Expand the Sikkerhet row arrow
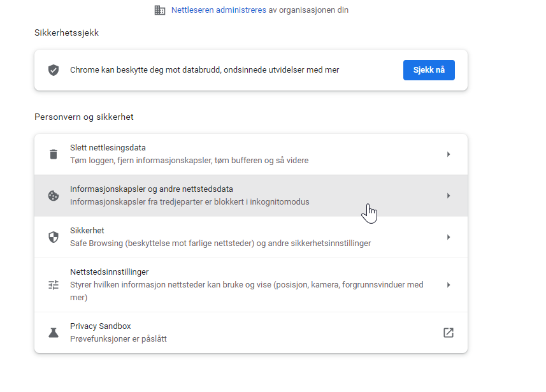Screen dimensions: 546x392 [448, 237]
